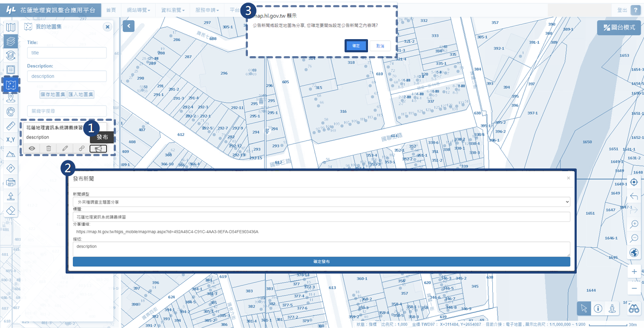Click the megaphone publish icon
Screen dimensions: 644x328
point(98,148)
